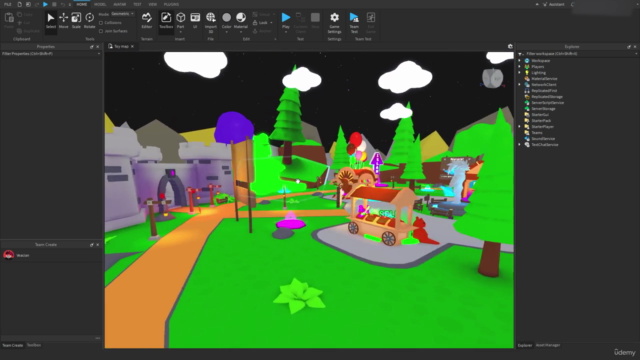This screenshot has width=640, height=360.
Task: Open the Part dropdown arrow
Action: pyautogui.click(x=180, y=32)
